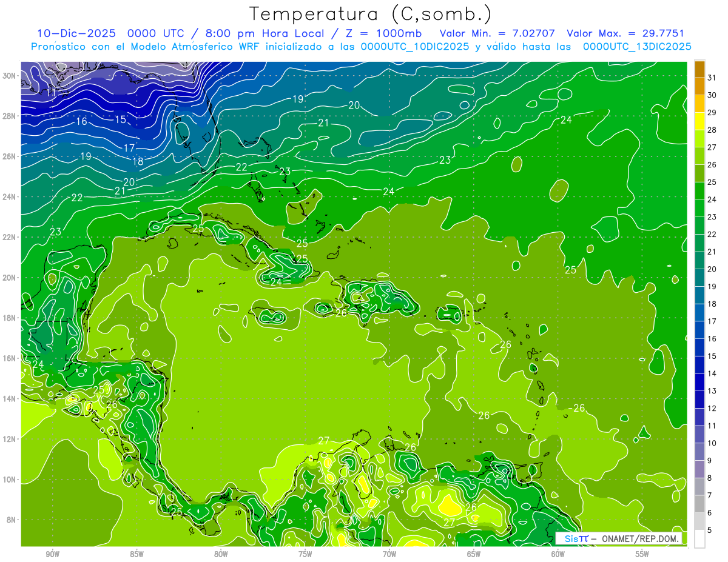Click the 65W longitude axis label
The height and width of the screenshot is (562, 728).
474,554
